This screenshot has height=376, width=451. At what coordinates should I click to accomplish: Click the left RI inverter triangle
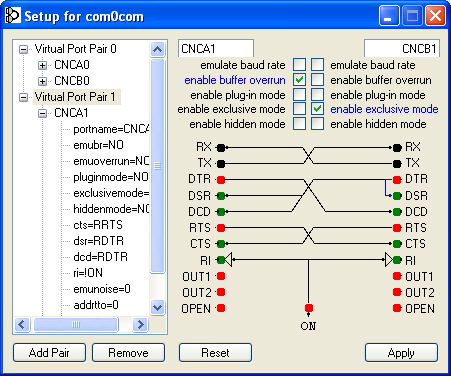(x=229, y=259)
